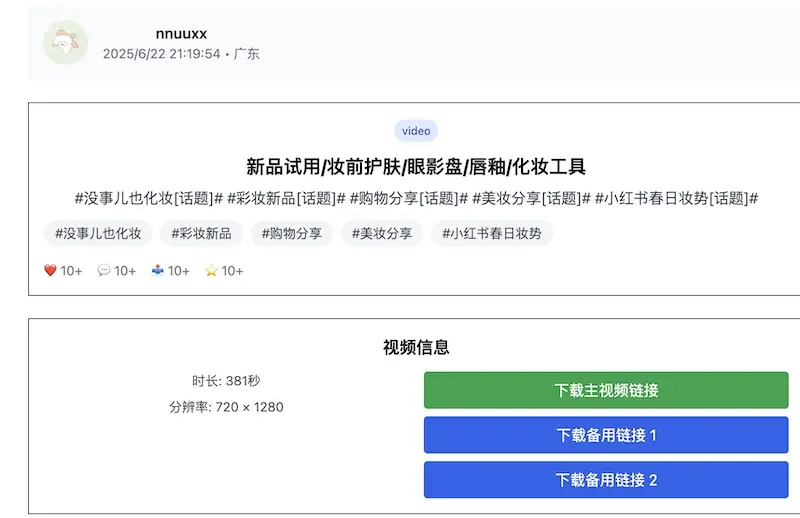The image size is (800, 518).
Task: Click the share count 10+ beside the share icon
Action: (x=179, y=271)
